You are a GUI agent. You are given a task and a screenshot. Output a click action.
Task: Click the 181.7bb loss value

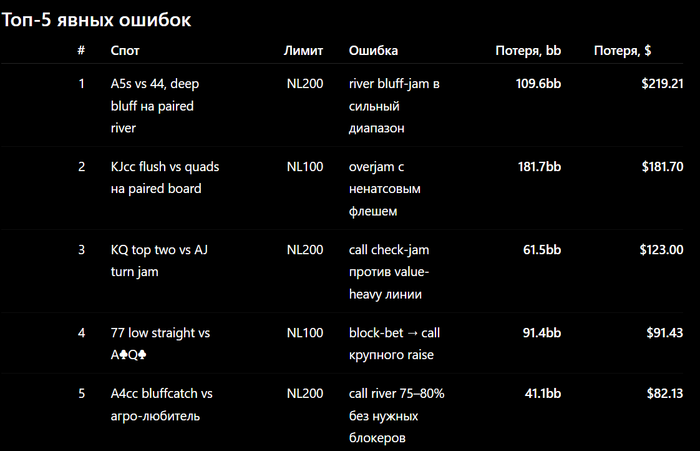pyautogui.click(x=539, y=167)
